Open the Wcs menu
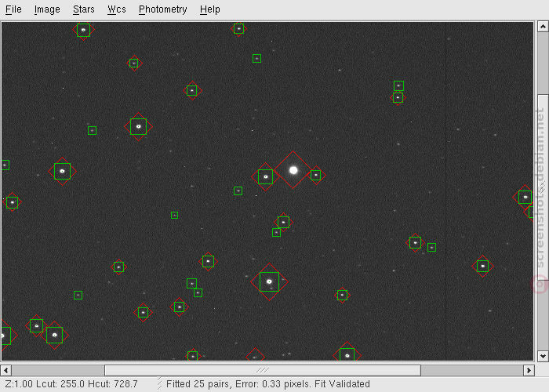The width and height of the screenshot is (549, 392). pos(117,9)
